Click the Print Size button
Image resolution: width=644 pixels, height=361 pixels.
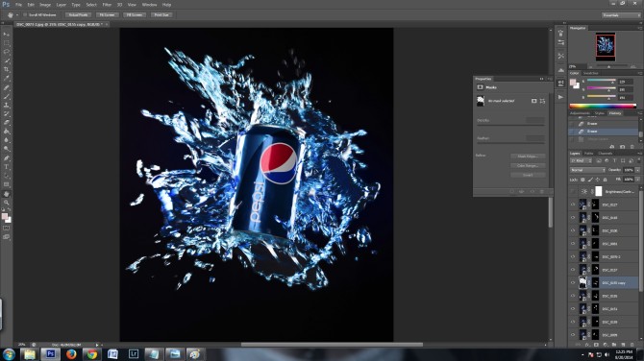161,14
